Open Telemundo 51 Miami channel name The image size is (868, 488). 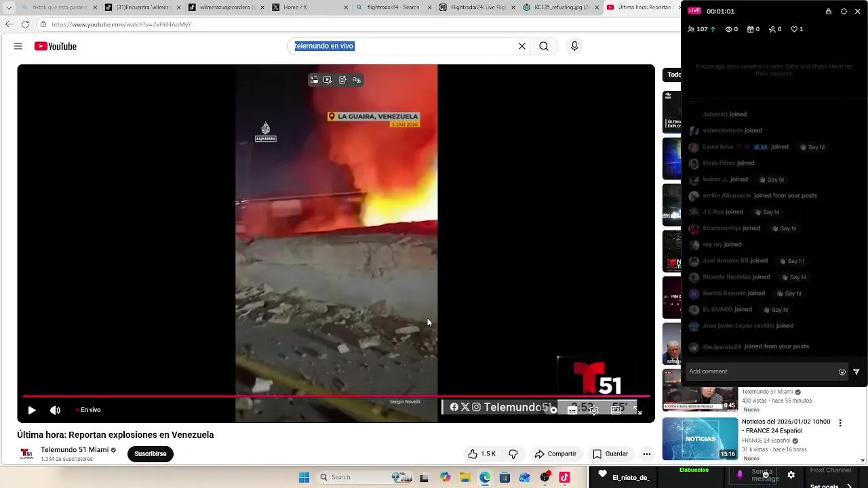(75, 450)
